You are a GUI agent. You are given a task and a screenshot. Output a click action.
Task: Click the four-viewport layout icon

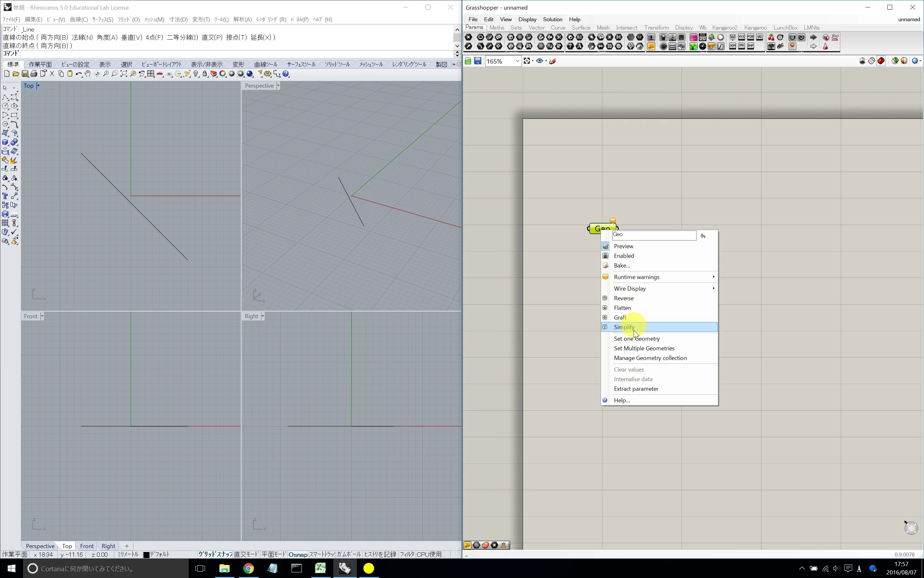[x=151, y=74]
